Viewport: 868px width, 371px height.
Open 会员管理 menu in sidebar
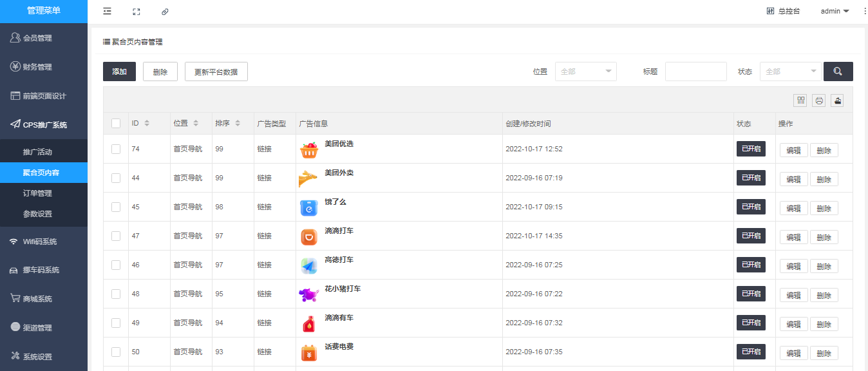click(x=37, y=38)
